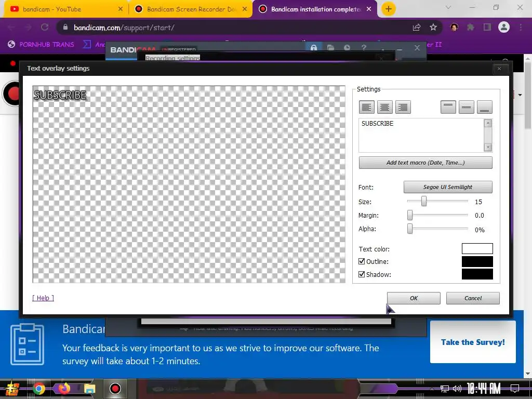Open the tab search chevron

click(448, 7)
